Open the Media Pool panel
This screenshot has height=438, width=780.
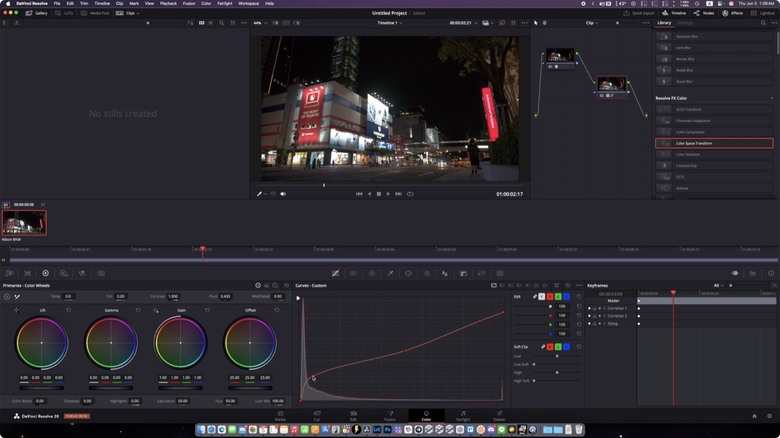(x=95, y=13)
